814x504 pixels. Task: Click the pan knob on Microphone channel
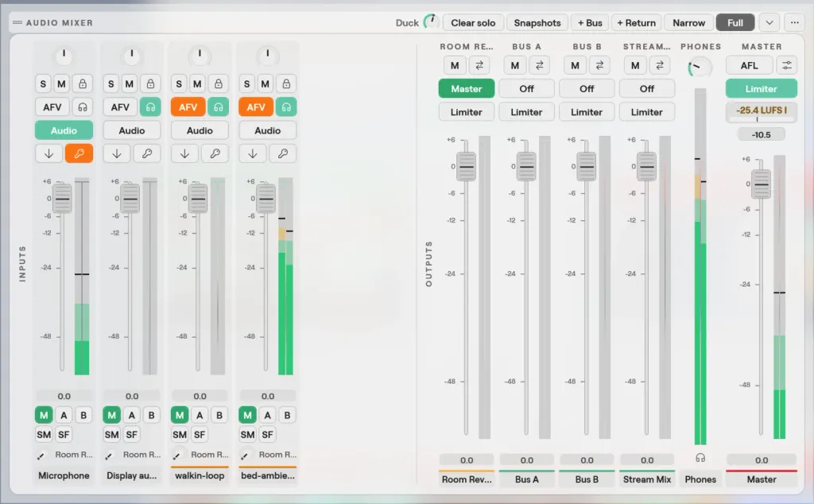(64, 55)
